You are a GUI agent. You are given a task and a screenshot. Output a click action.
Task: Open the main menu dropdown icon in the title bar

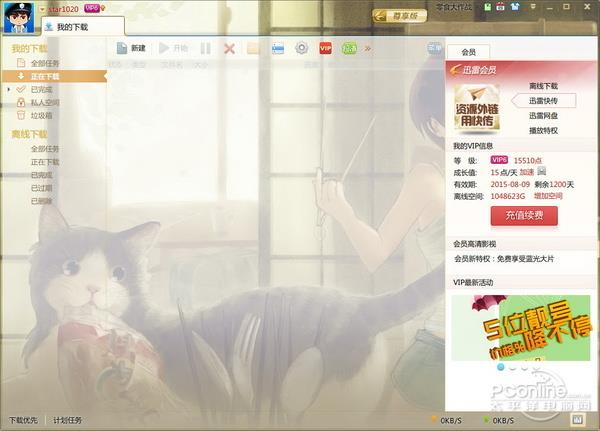point(533,7)
